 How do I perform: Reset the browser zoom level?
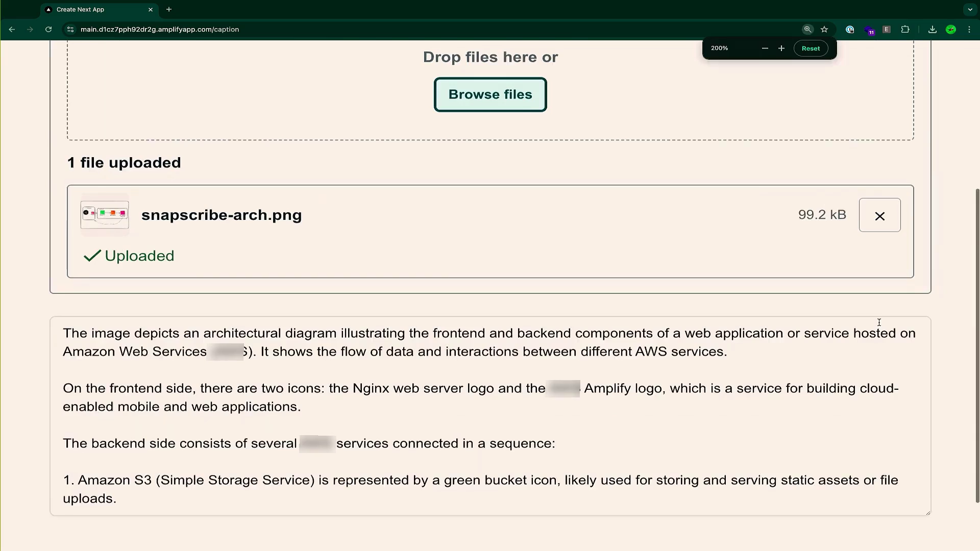point(811,48)
